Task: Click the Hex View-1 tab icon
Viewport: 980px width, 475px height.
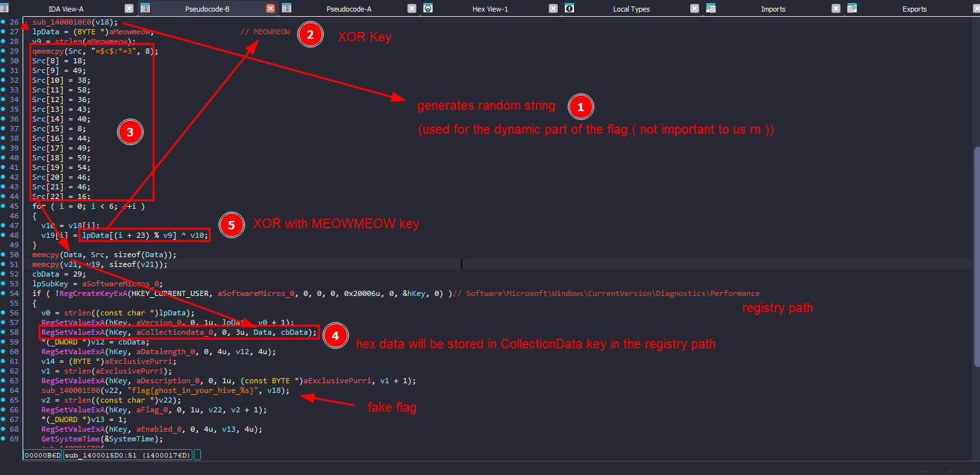Action: (428, 8)
